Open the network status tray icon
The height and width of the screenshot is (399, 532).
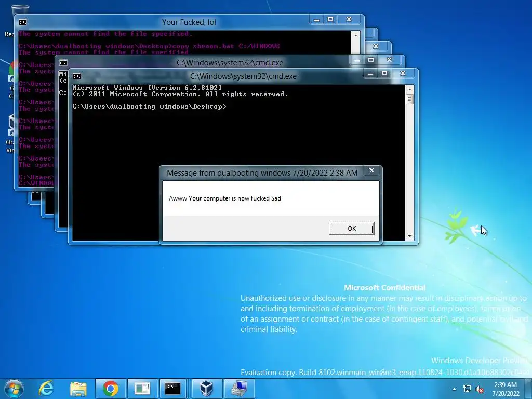(x=467, y=389)
